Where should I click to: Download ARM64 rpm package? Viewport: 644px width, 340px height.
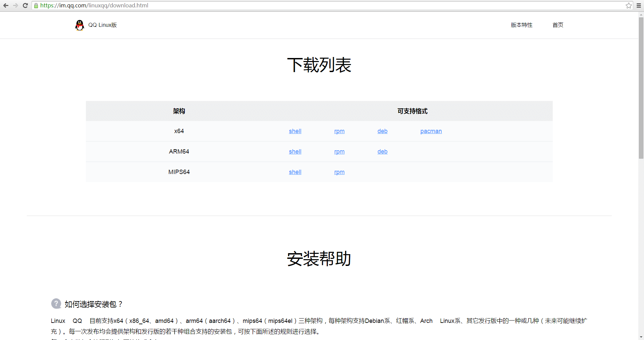click(x=339, y=152)
